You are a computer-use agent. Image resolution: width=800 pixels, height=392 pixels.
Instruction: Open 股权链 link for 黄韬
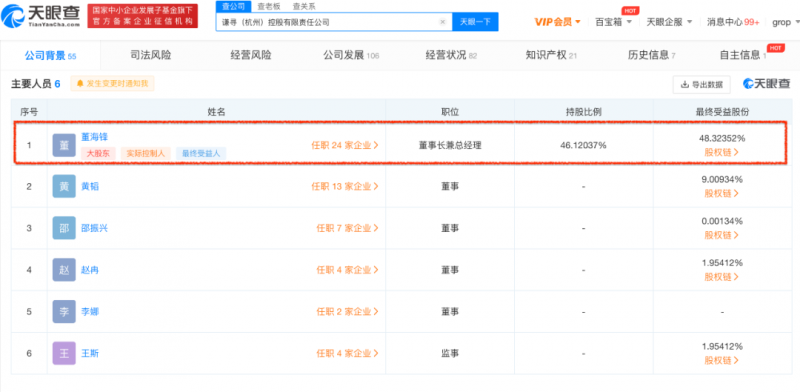pyautogui.click(x=721, y=193)
